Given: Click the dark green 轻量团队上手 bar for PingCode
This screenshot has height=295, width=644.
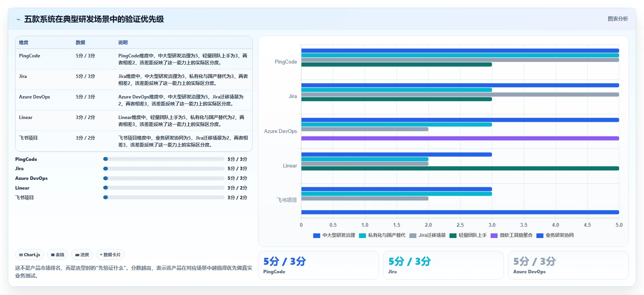Looking at the screenshot, I should (x=396, y=65).
